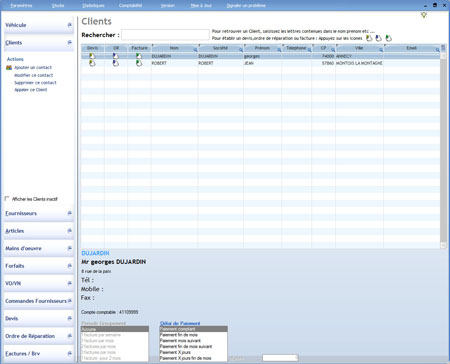Image resolution: width=450 pixels, height=364 pixels.
Task: Click Appeler ce Client link
Action: coord(30,90)
